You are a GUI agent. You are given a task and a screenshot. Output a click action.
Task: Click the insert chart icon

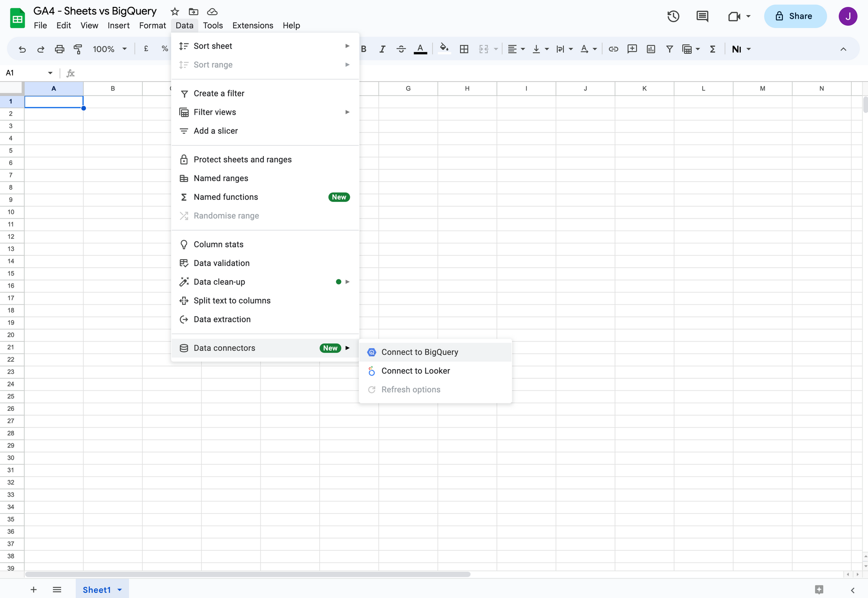point(651,49)
